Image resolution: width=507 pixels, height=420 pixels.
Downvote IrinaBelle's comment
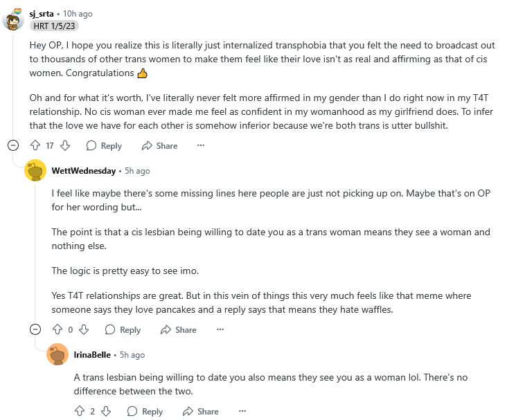(x=106, y=411)
